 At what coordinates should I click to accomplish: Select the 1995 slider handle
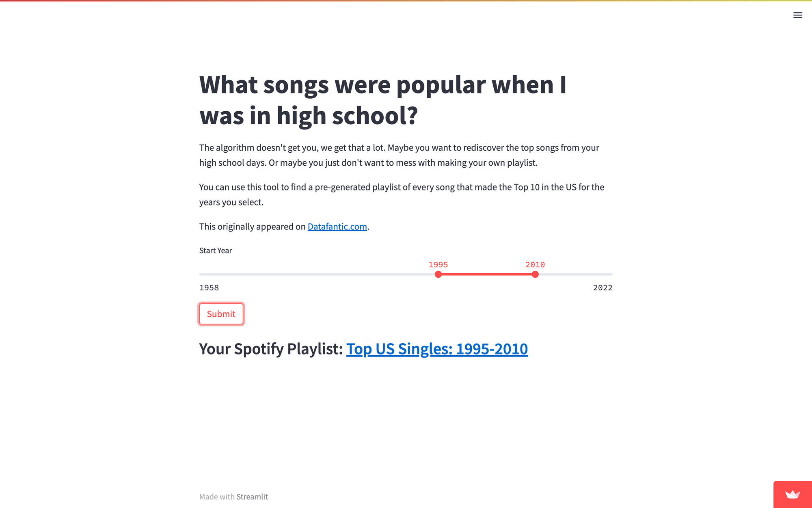coord(438,275)
